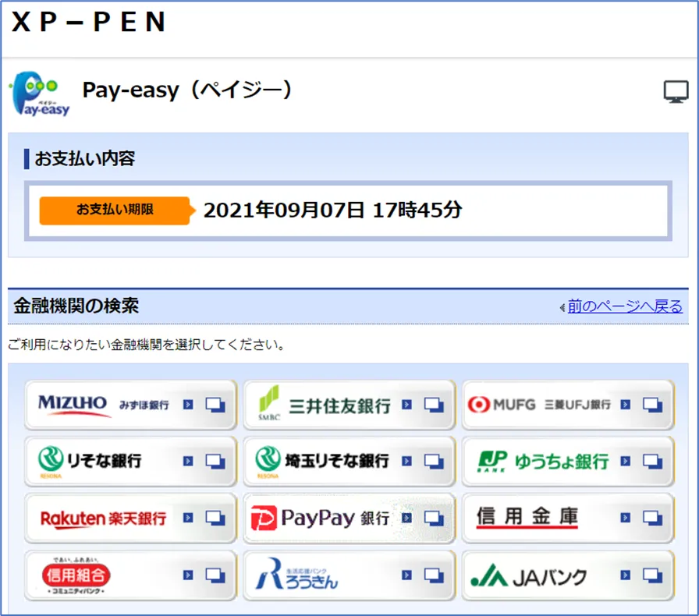Click the arrow icon on JAバンク row
This screenshot has height=616, width=699.
click(x=626, y=575)
